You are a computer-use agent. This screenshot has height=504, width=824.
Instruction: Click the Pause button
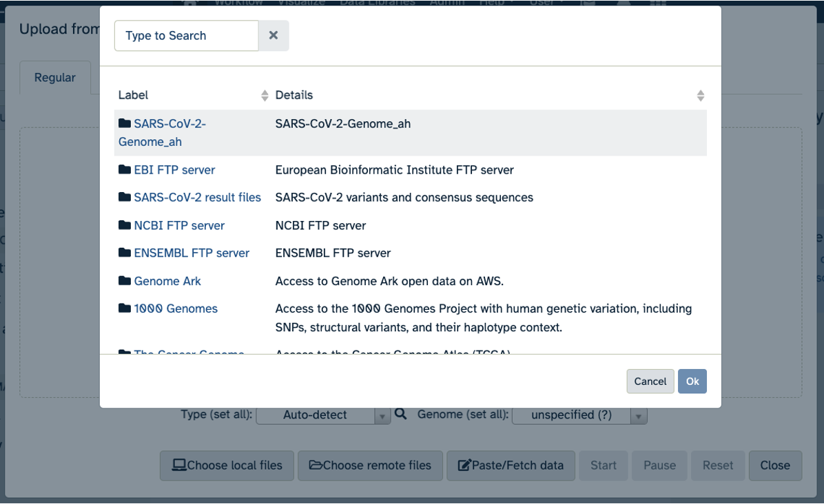[659, 465]
